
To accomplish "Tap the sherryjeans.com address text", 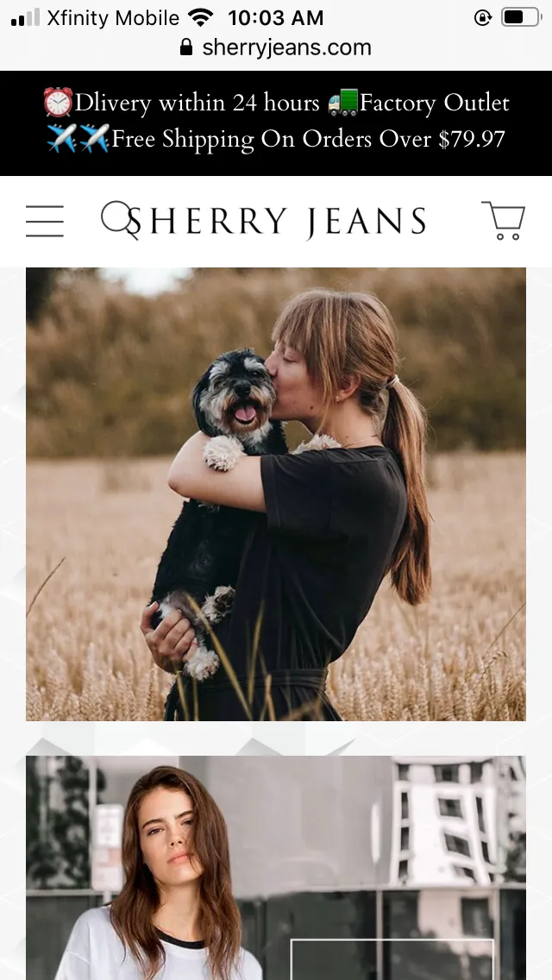I will coord(286,47).
